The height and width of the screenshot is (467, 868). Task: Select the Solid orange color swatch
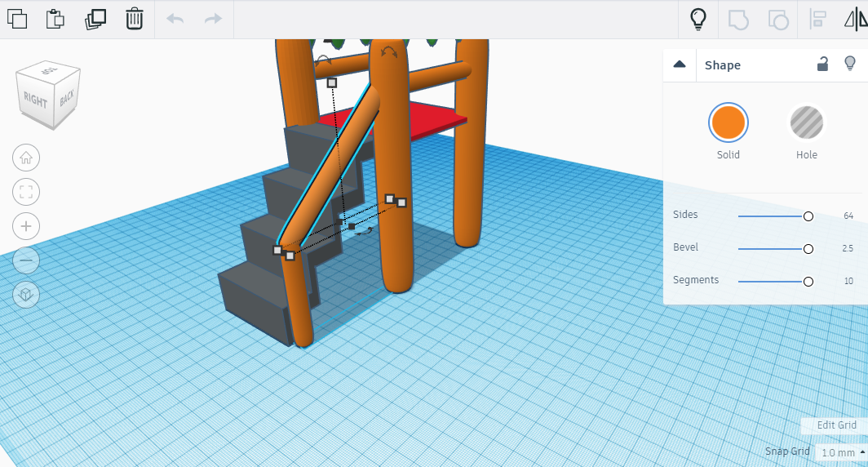[x=728, y=122]
